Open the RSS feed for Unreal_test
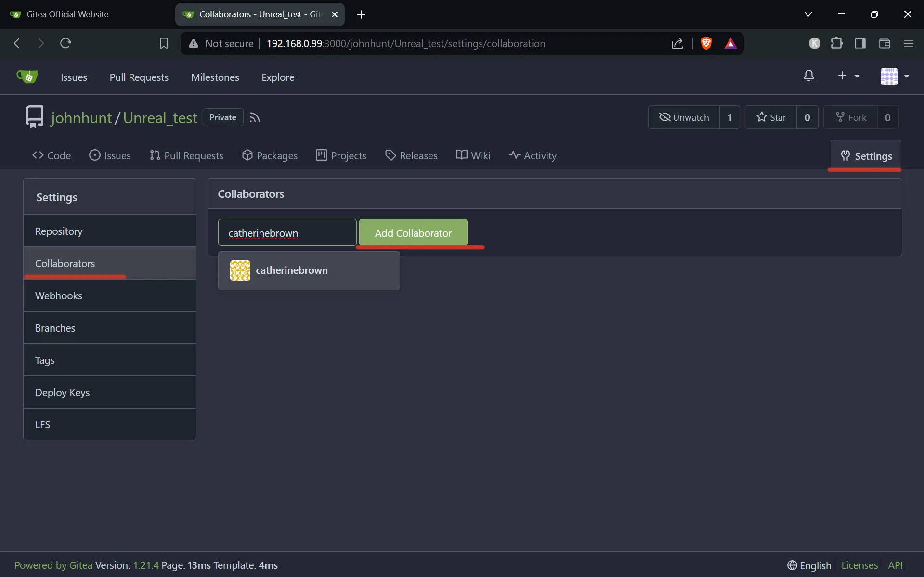This screenshot has width=924, height=577. tap(255, 117)
